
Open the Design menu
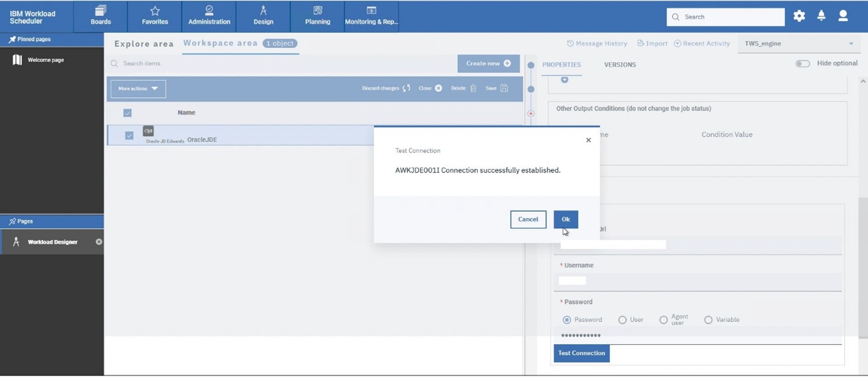coord(263,16)
